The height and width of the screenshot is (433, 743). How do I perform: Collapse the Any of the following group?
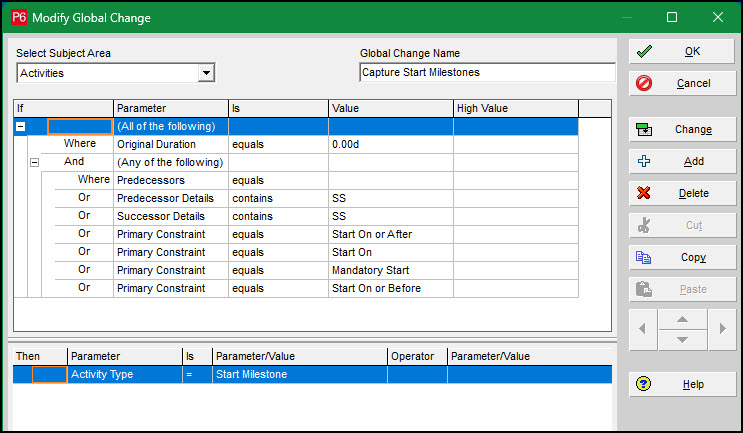34,162
